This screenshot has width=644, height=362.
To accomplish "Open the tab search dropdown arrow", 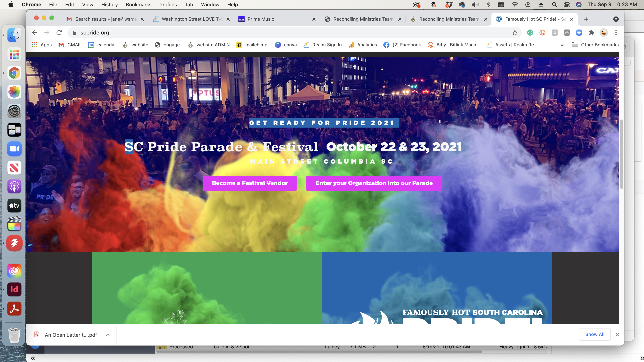I will pyautogui.click(x=616, y=19).
